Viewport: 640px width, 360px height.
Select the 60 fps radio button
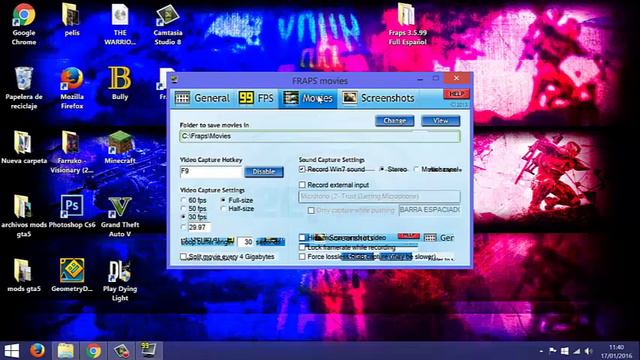click(x=184, y=200)
